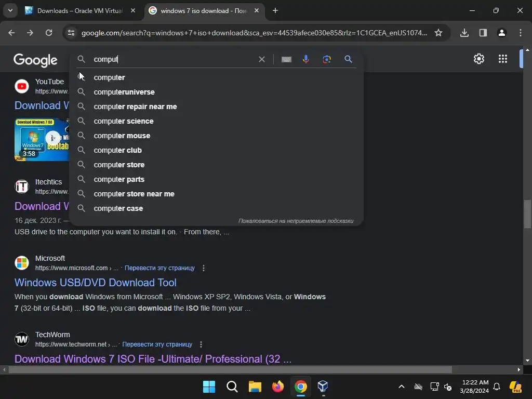Go back using the browser back arrow

pyautogui.click(x=11, y=33)
